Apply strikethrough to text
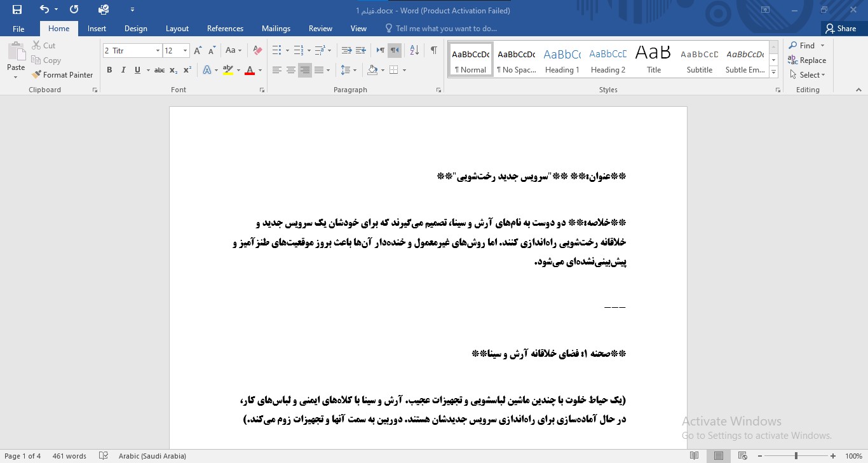This screenshot has width=868, height=463. coord(158,70)
